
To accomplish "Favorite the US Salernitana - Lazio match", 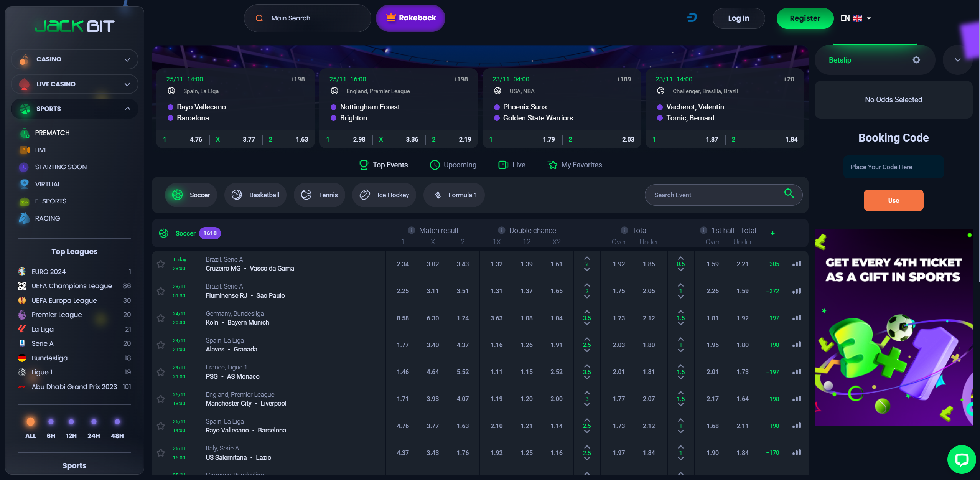I will 161,453.
